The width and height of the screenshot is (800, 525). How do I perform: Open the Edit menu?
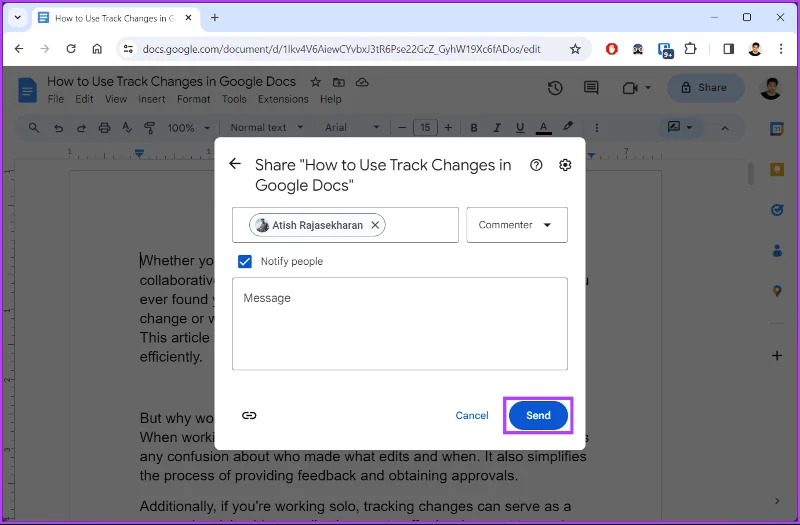(x=84, y=99)
